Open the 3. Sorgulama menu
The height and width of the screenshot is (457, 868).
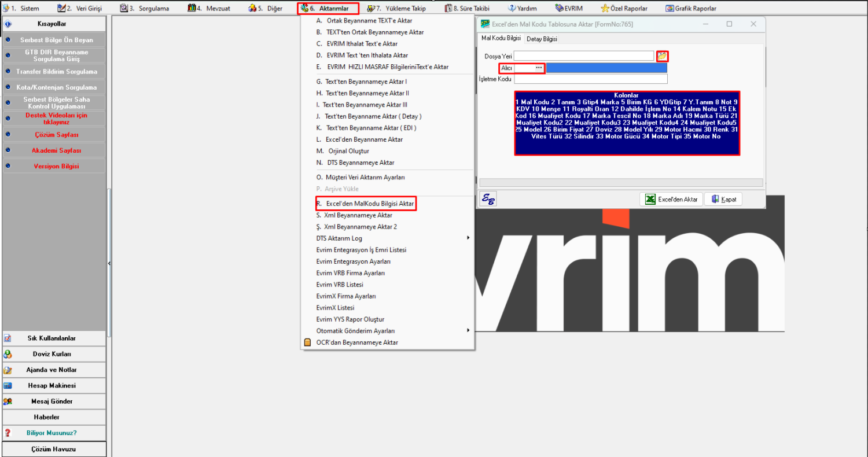click(x=145, y=8)
